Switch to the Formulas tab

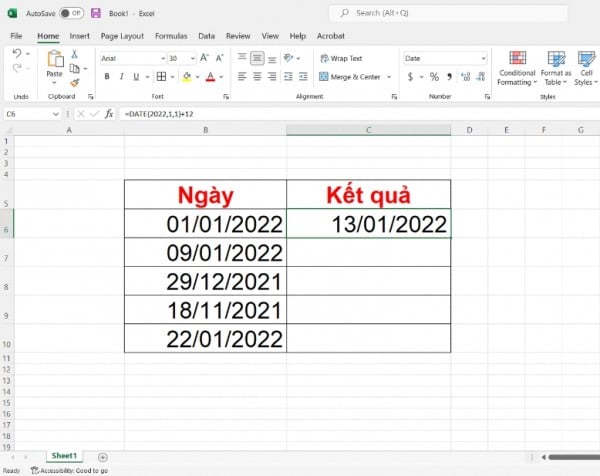[171, 36]
